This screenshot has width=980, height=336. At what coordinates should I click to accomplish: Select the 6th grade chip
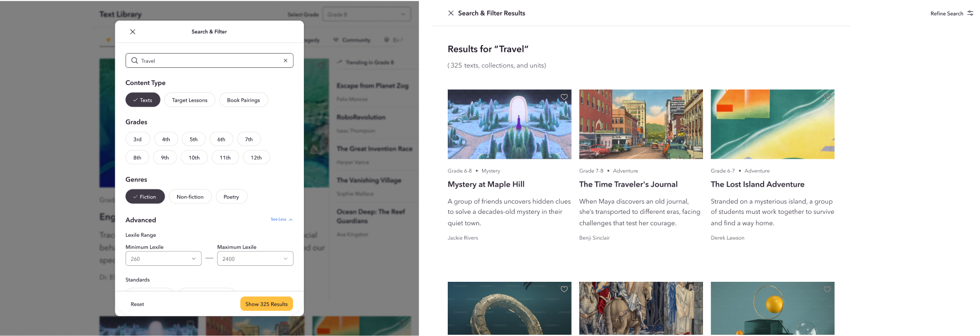tap(221, 139)
